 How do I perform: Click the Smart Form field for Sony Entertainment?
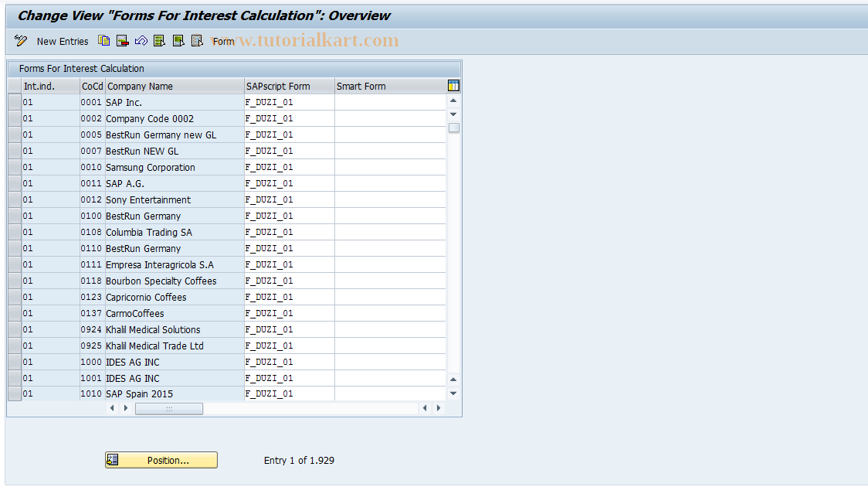pyautogui.click(x=390, y=199)
